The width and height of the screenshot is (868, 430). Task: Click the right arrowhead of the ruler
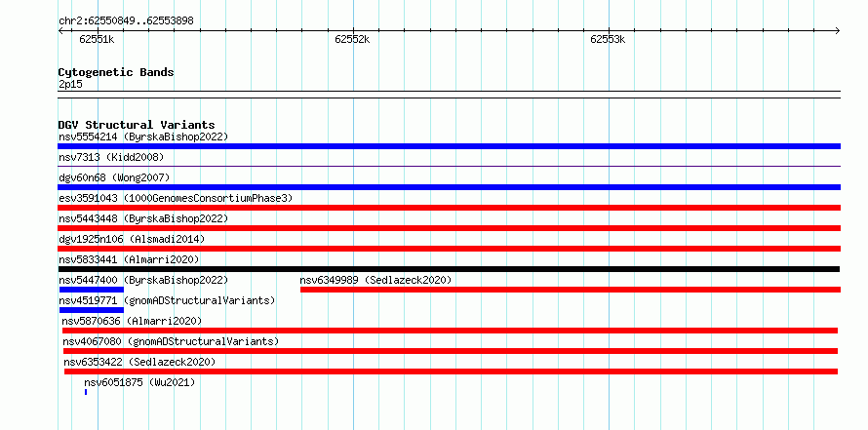point(837,31)
